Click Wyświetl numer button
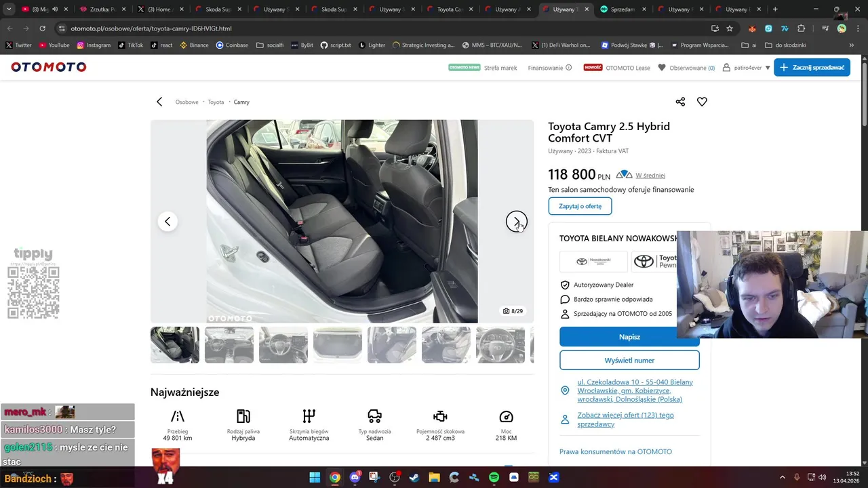This screenshot has width=868, height=488. [x=629, y=361]
